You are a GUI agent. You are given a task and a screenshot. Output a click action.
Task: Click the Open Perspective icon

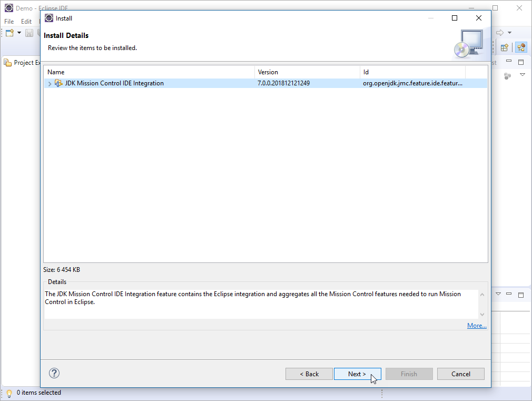[x=505, y=47]
